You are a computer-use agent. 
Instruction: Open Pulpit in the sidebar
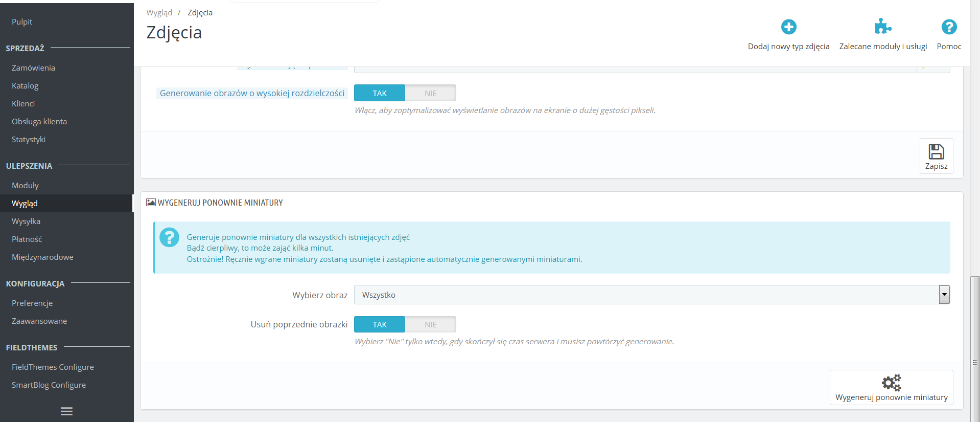click(x=22, y=21)
